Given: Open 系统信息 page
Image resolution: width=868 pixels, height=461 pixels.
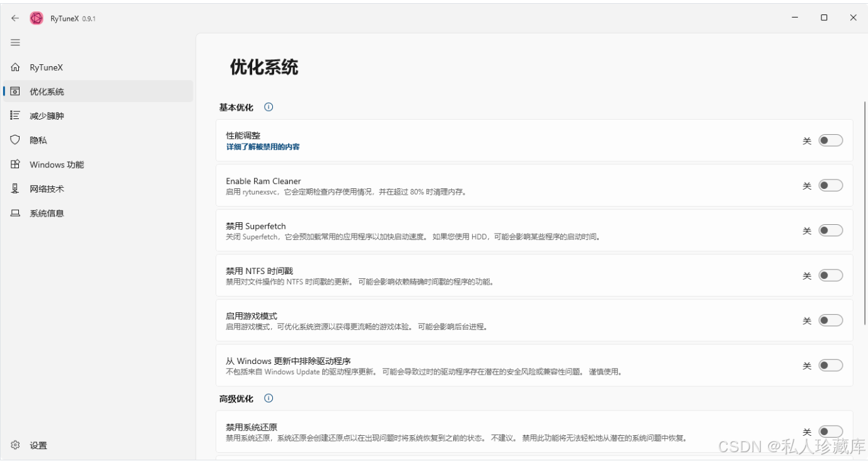Looking at the screenshot, I should [x=98, y=213].
